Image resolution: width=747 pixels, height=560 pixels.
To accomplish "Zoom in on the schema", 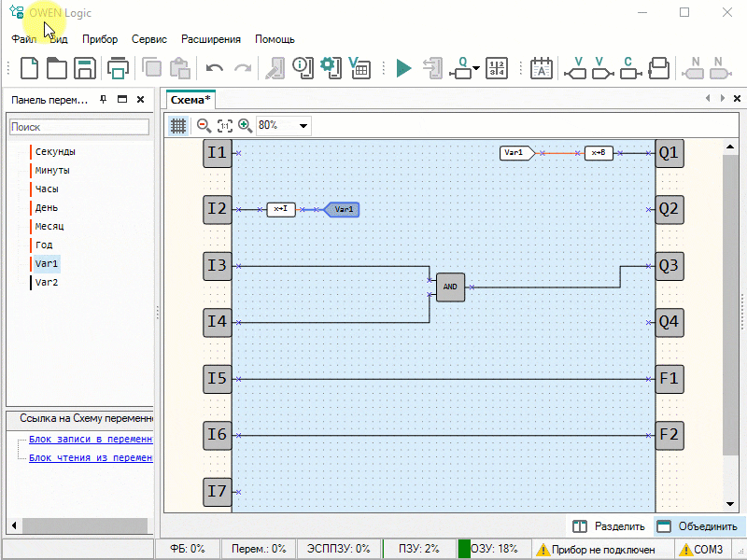I will click(x=246, y=126).
